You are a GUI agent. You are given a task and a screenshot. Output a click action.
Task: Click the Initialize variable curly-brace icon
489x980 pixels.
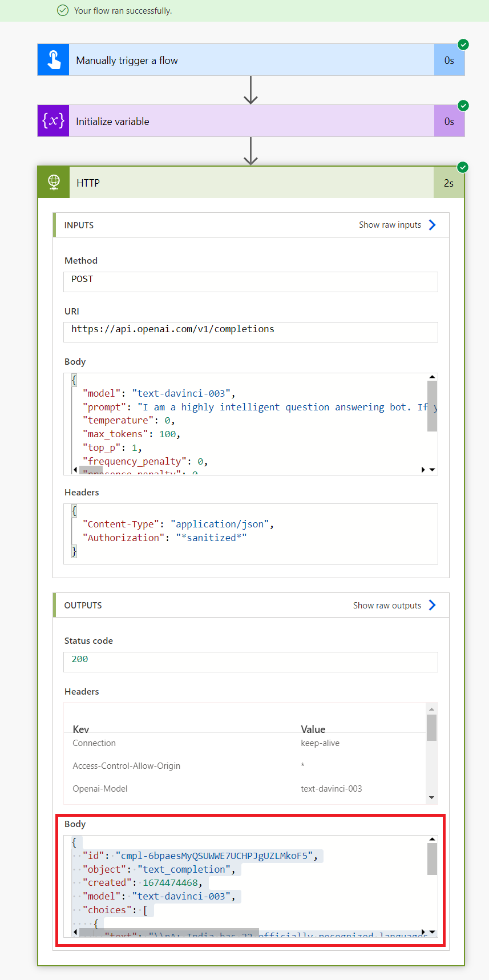(54, 120)
